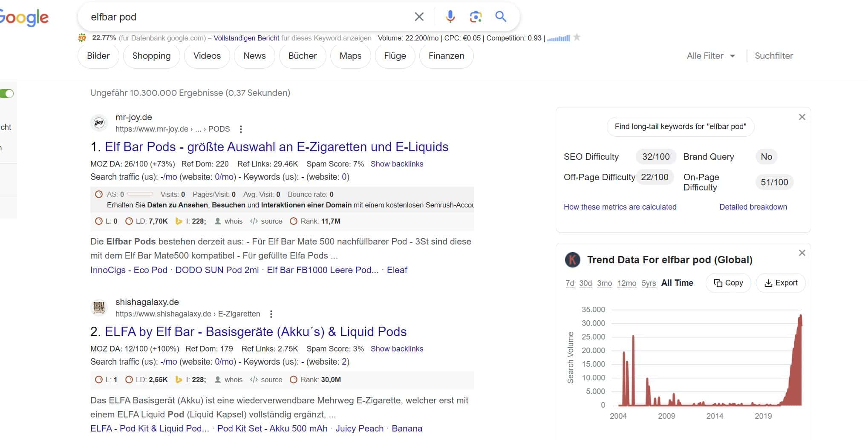Copy the trend data
Viewport: 868px width, 440px height.
[x=728, y=283]
